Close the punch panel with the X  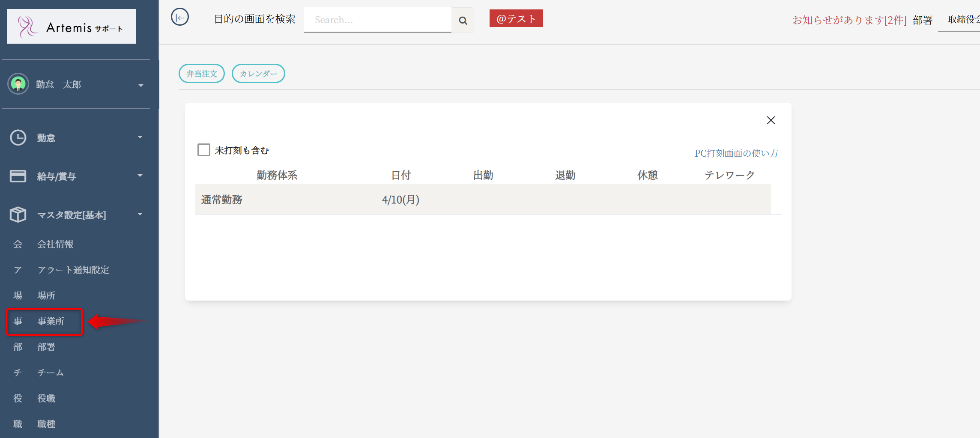point(771,120)
